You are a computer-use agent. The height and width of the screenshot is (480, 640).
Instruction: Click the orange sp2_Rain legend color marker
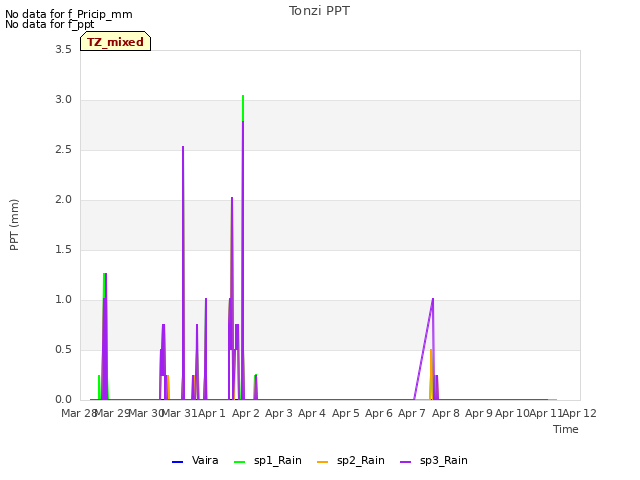click(x=322, y=462)
